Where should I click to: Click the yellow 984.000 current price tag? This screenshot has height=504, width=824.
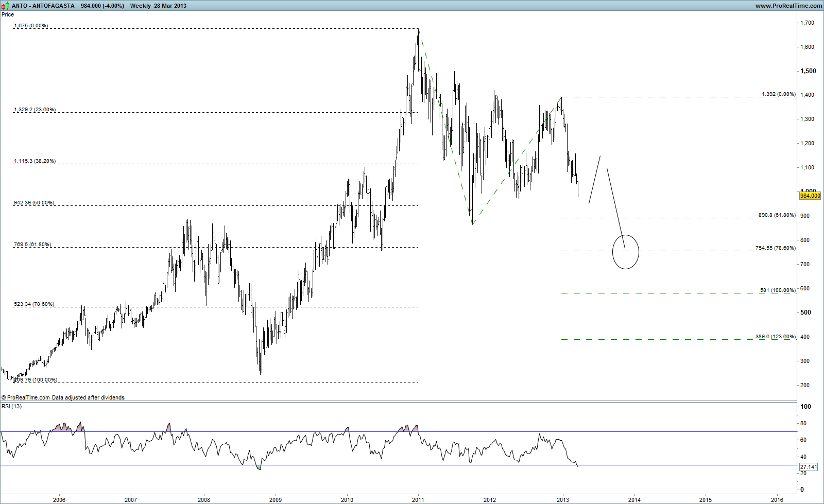810,196
